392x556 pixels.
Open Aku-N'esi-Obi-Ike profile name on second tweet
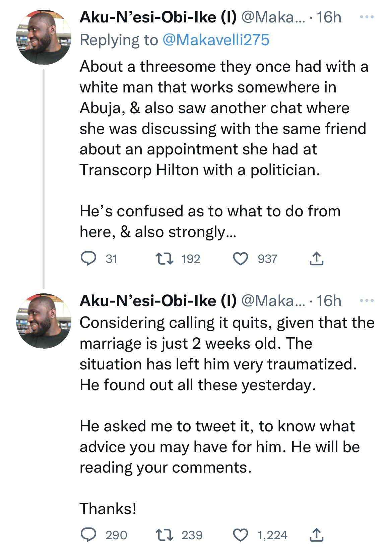158,301
